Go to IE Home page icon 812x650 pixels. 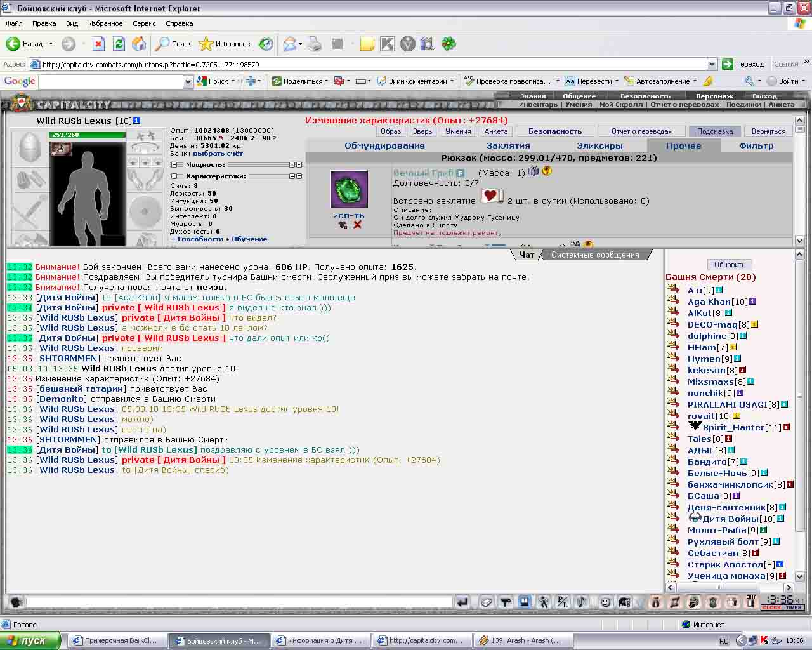[139, 44]
